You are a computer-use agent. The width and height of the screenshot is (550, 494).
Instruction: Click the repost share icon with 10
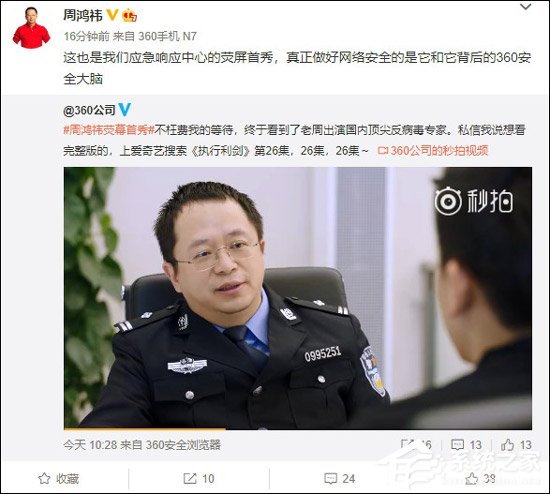point(199,479)
